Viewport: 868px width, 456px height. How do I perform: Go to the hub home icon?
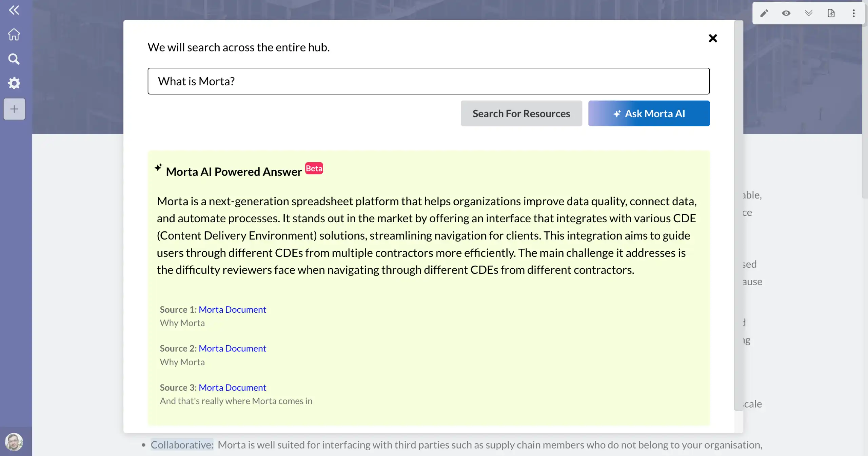coord(14,34)
